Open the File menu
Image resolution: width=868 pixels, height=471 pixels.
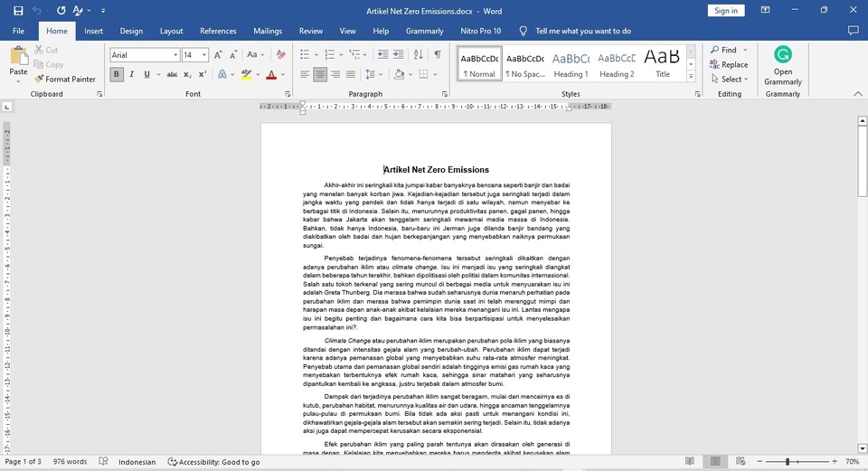[x=18, y=31]
